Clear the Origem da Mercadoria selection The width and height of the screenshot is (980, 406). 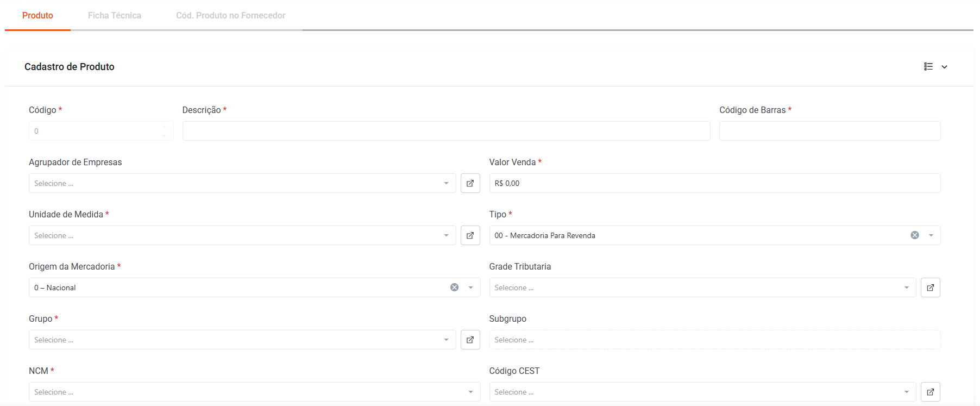(x=454, y=288)
